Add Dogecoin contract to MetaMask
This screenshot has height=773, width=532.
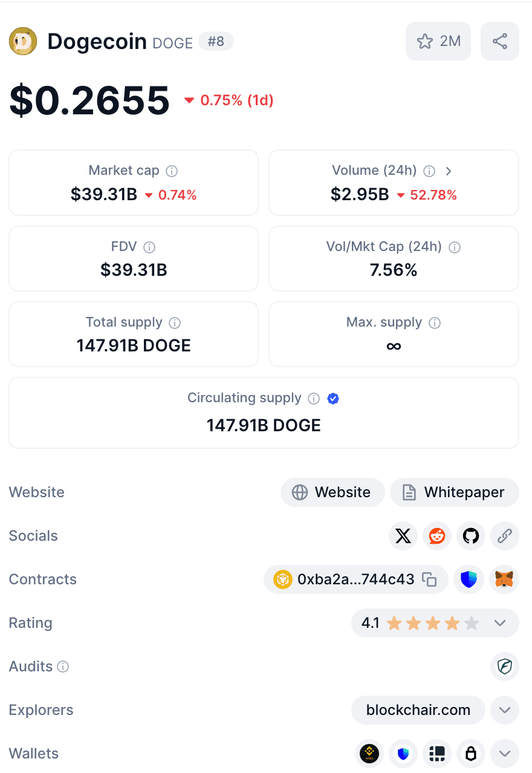[x=504, y=579]
